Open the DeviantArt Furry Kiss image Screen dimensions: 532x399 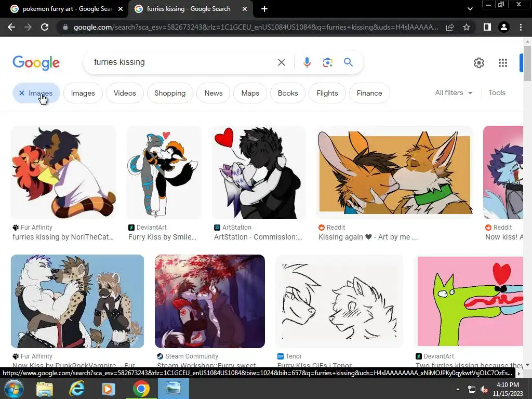coord(164,172)
